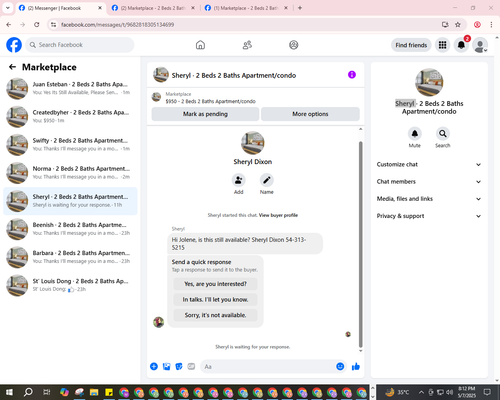The height and width of the screenshot is (400, 500).
Task: Open Windows taskbar search
Action: click(28, 392)
